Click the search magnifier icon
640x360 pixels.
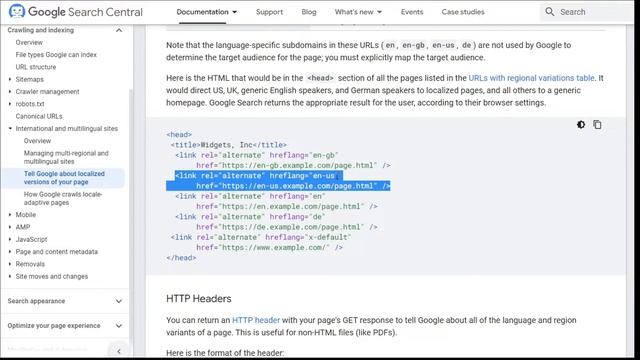549,12
